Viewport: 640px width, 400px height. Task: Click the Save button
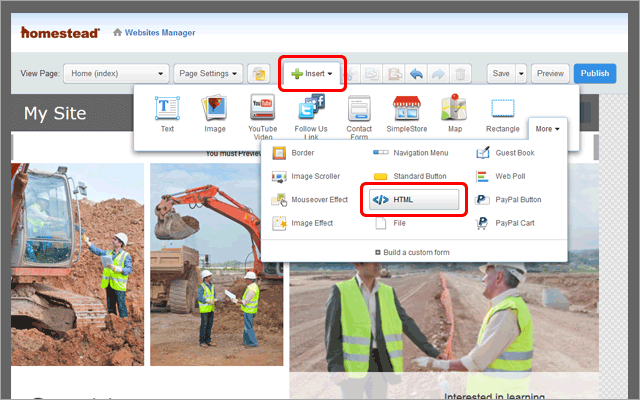click(x=501, y=74)
